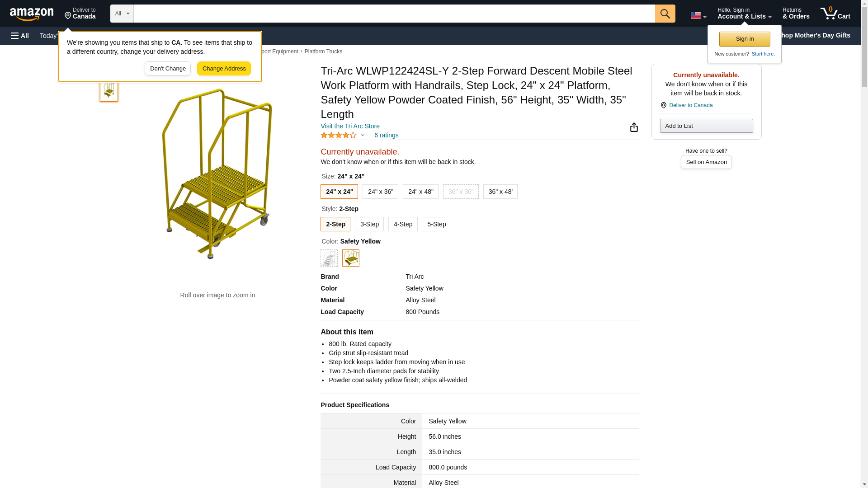This screenshot has width=868, height=488.
Task: Click the US flag language selector
Action: [x=698, y=15]
